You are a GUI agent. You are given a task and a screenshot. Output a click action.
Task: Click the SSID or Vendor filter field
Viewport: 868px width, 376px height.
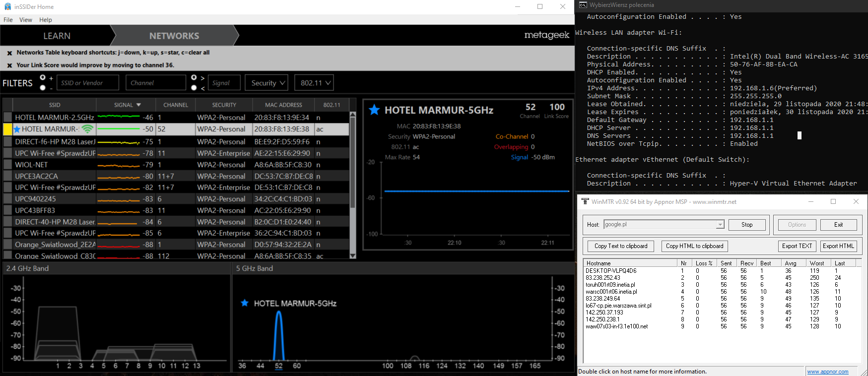[x=88, y=83]
